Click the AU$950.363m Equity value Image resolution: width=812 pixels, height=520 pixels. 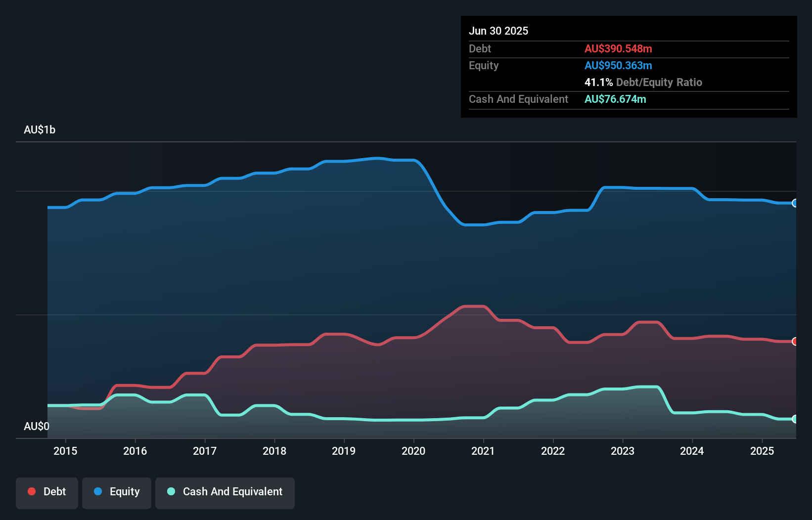618,65
